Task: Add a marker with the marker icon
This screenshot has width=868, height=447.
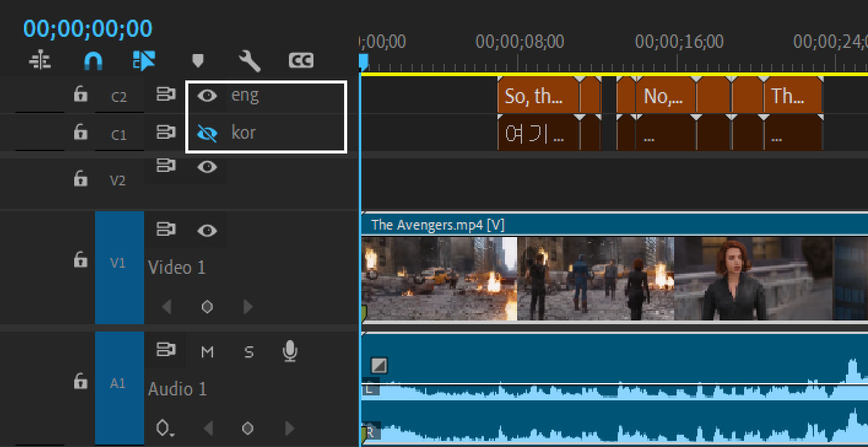Action: [198, 60]
